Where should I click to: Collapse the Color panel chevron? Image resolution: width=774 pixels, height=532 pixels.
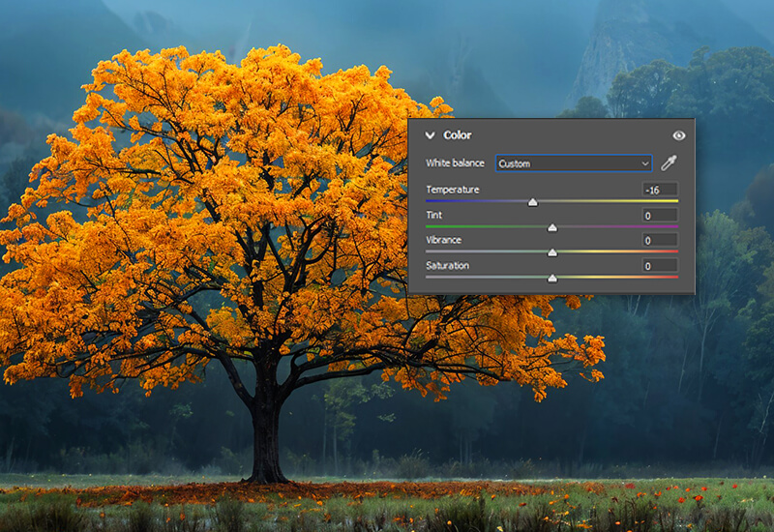pos(430,135)
